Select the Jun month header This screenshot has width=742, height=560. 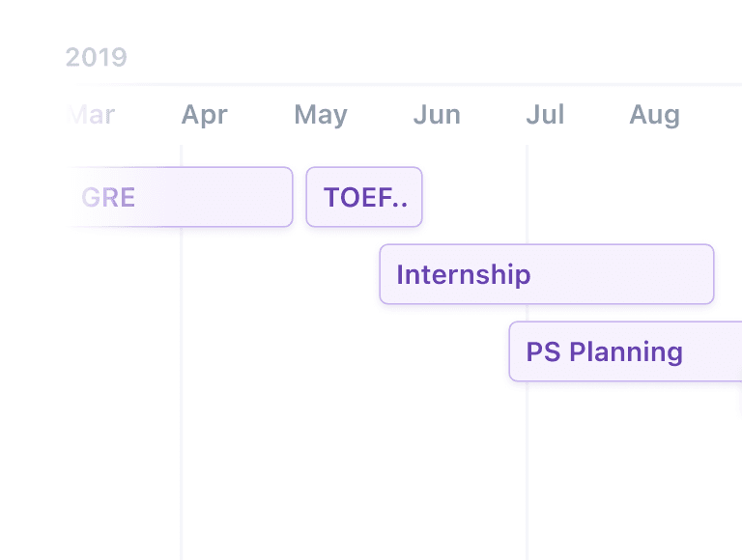(437, 115)
